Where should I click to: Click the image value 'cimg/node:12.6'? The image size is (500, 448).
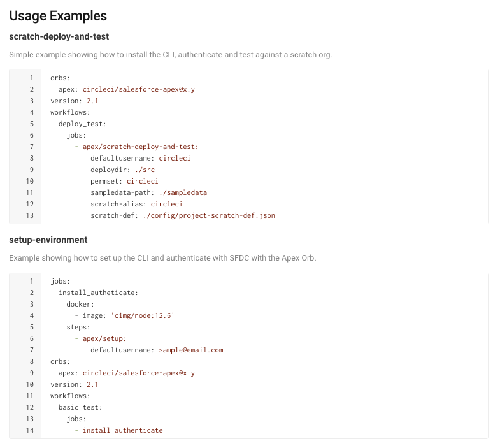coord(143,315)
